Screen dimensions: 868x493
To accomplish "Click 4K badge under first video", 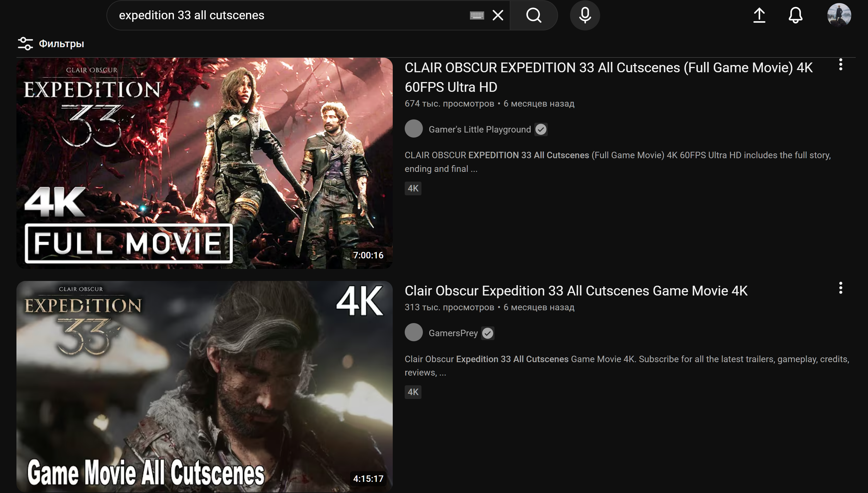I will pyautogui.click(x=413, y=188).
